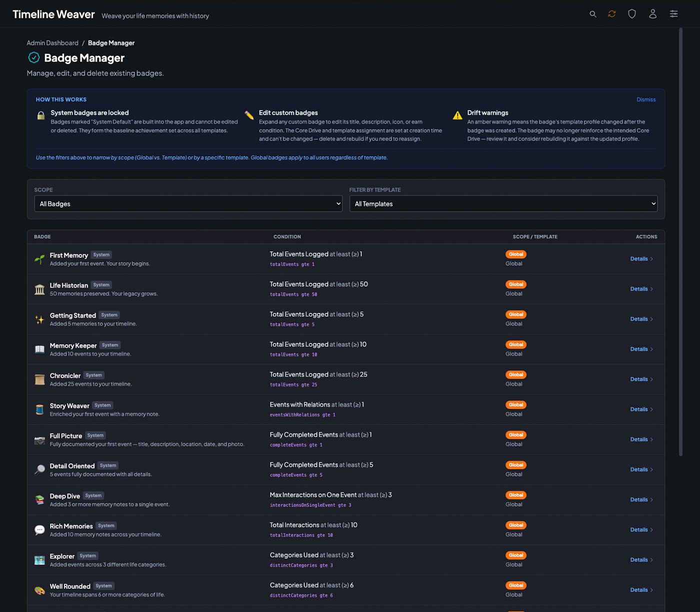Select the thread spool icon for Story Weaver
Image resolution: width=700 pixels, height=612 pixels.
[39, 409]
